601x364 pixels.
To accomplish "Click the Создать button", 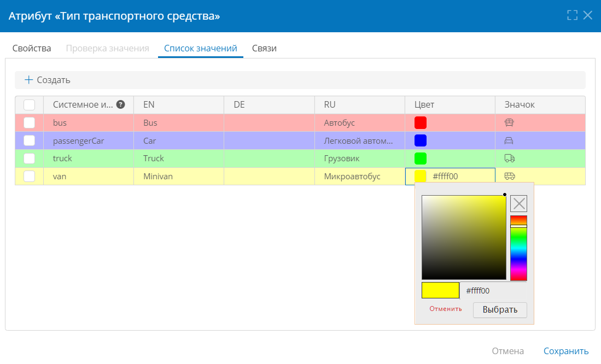I will (x=48, y=80).
